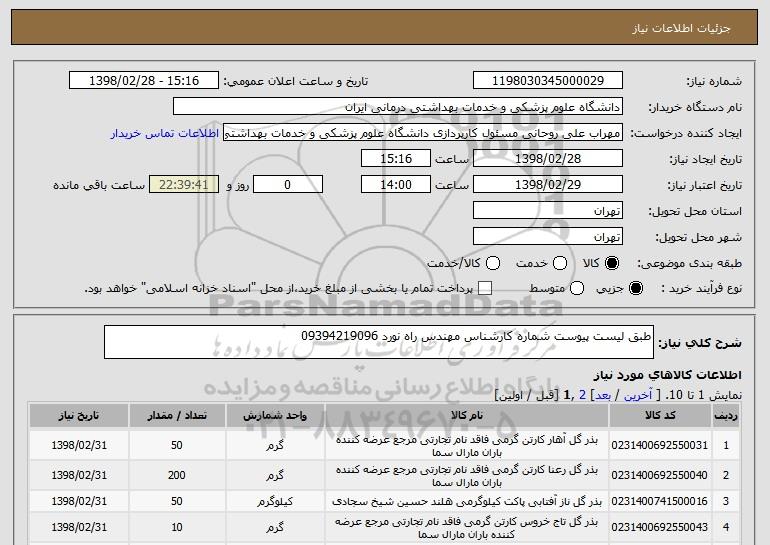770x545 pixels.
Task: Click the validity time field 14:00
Action: pyautogui.click(x=396, y=185)
